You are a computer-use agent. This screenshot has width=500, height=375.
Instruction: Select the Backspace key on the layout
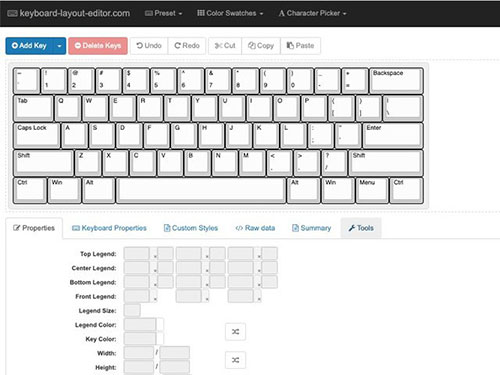pyautogui.click(x=396, y=80)
